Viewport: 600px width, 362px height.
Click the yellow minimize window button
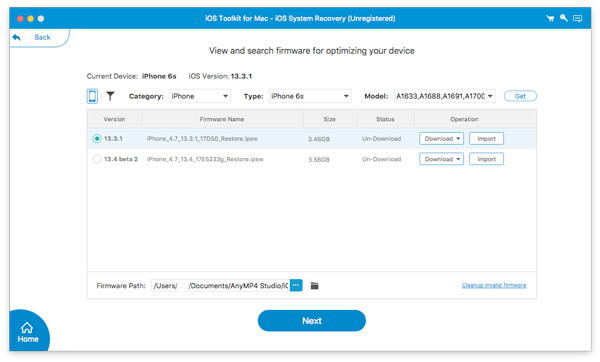(x=31, y=18)
